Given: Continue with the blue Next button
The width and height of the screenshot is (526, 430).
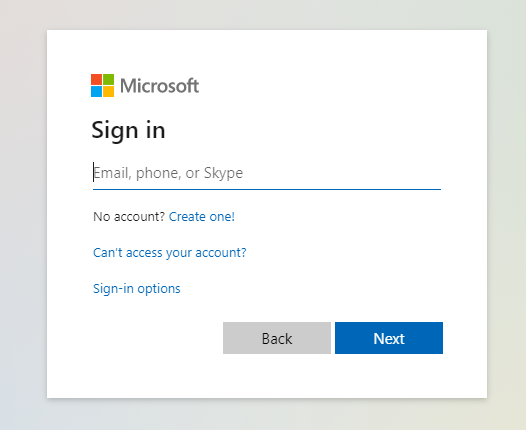Looking at the screenshot, I should tap(389, 338).
